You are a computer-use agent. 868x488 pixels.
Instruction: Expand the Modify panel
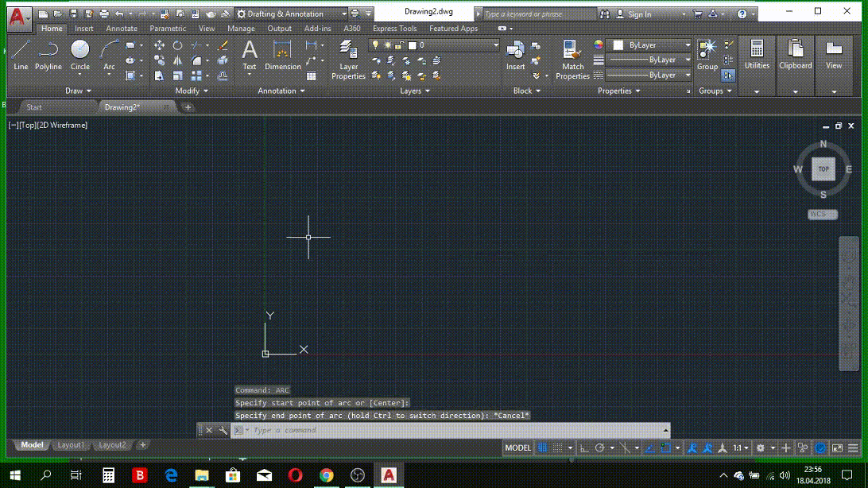pyautogui.click(x=191, y=91)
